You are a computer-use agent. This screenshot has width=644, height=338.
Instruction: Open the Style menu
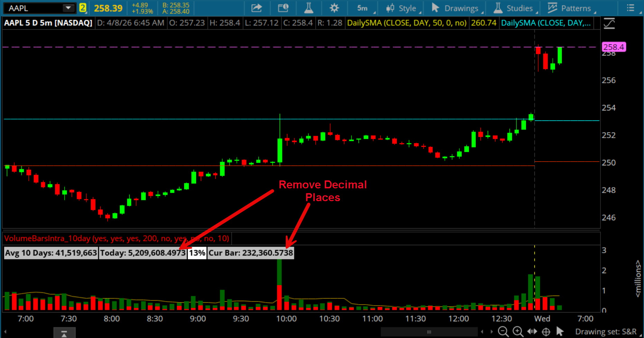point(402,8)
